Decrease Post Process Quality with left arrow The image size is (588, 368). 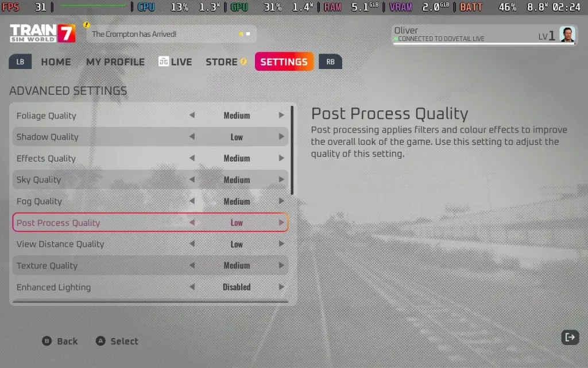[192, 223]
